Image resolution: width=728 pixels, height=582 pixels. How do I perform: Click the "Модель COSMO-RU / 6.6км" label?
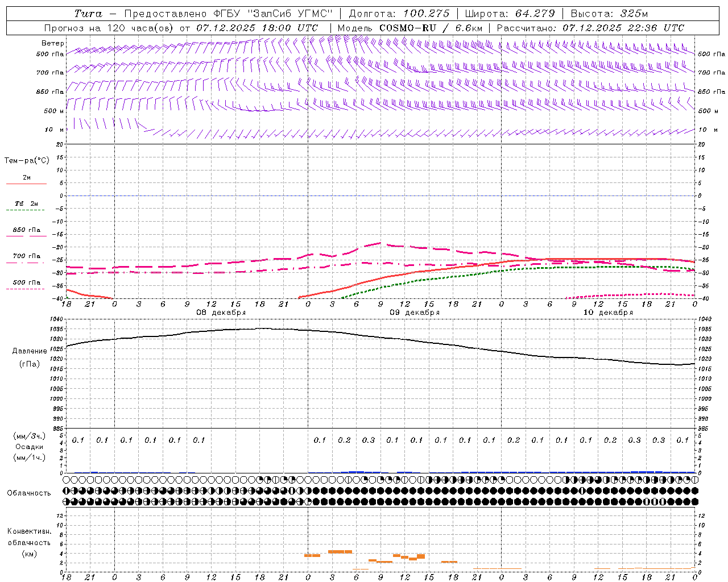(x=410, y=28)
